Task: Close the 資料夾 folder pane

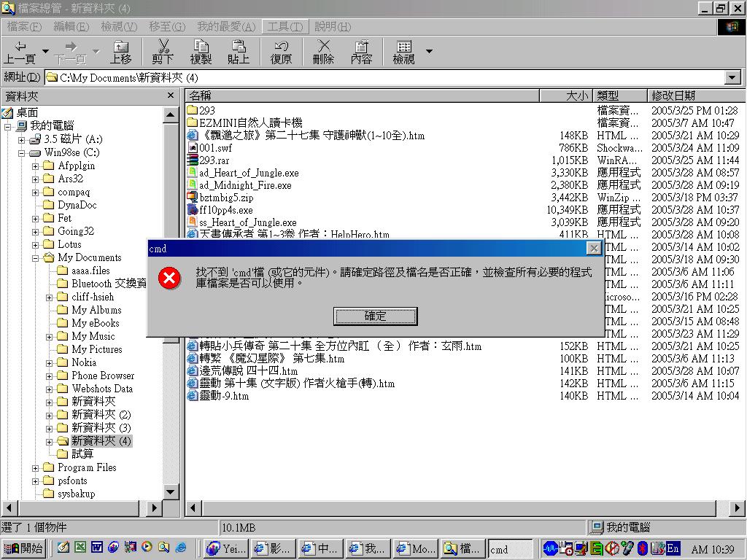Action: (171, 96)
